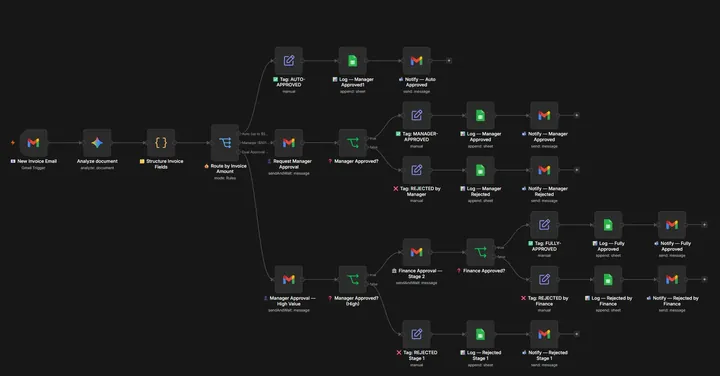
Task: Select the Finance Approved? if node
Action: (480, 252)
